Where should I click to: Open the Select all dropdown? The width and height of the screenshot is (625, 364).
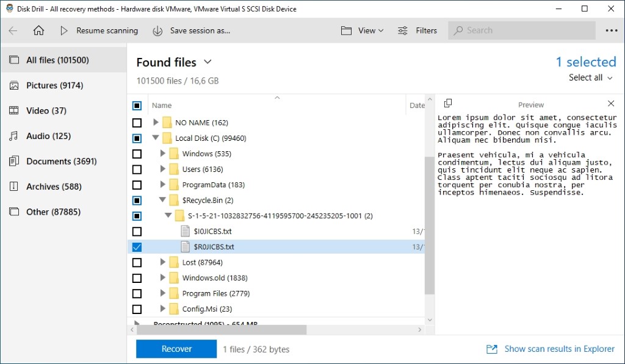tap(590, 77)
